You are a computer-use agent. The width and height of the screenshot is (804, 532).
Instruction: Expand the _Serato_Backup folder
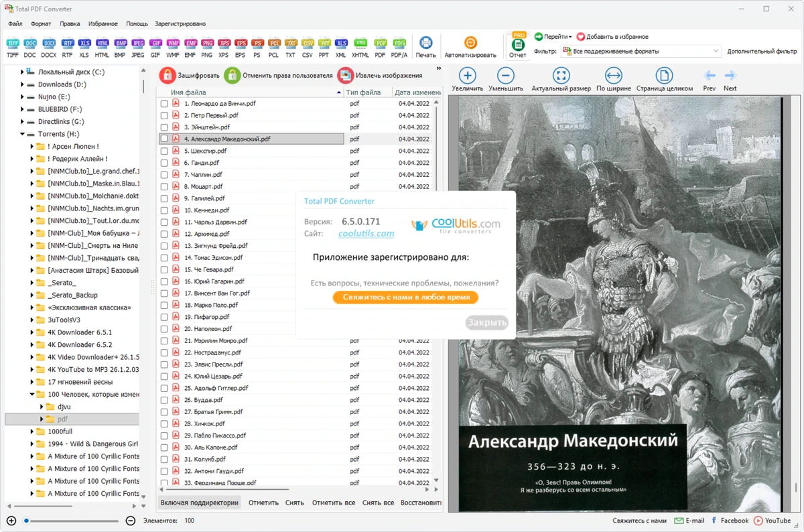tap(32, 295)
